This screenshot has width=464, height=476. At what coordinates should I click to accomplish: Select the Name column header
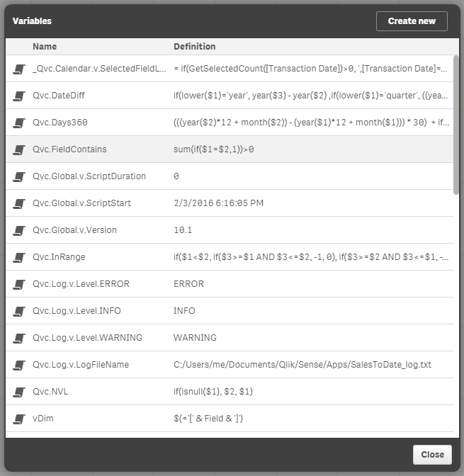click(45, 47)
